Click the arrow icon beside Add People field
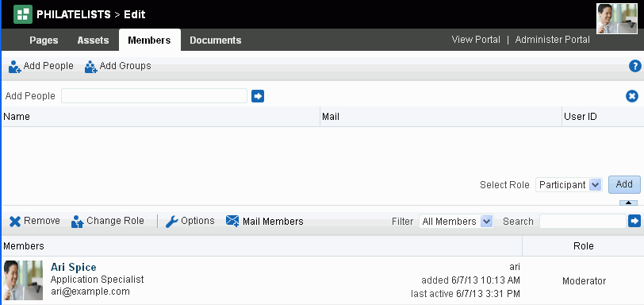The image size is (644, 305). (258, 96)
